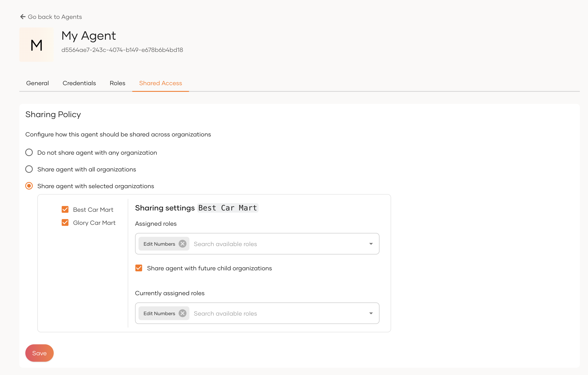Screen dimensions: 588x375
Task: Select Do not share agent with any organization
Action: [x=29, y=153]
